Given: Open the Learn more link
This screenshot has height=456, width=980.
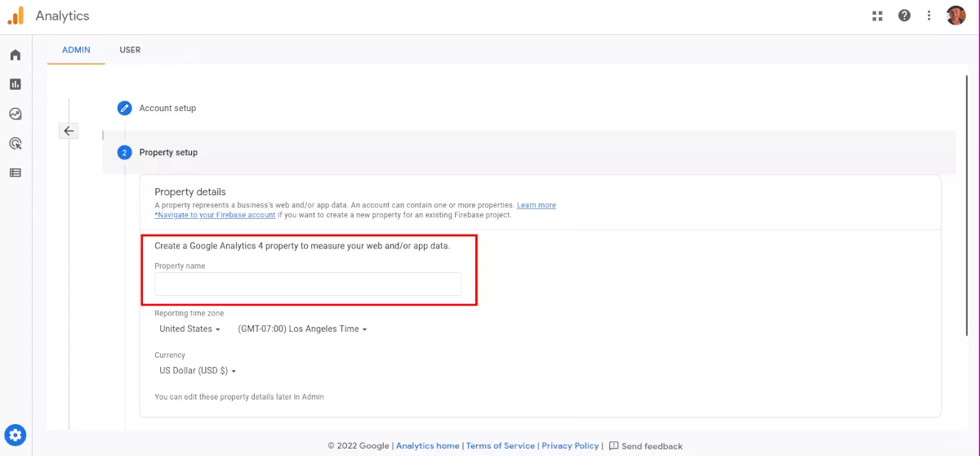Looking at the screenshot, I should (x=537, y=205).
